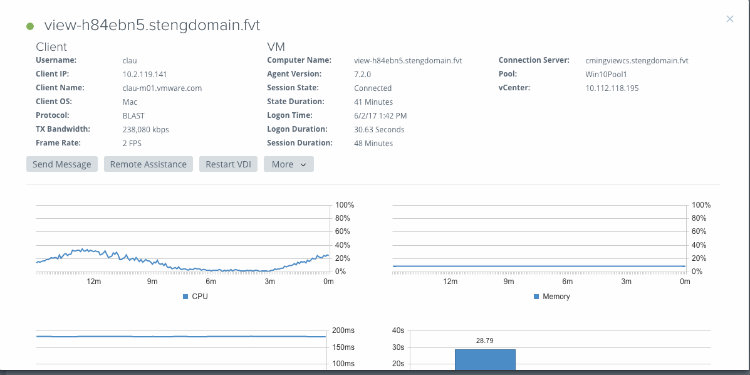Select TX bandwidth 238,080 kbps
Viewport: 750px width, 375px height.
click(x=146, y=130)
